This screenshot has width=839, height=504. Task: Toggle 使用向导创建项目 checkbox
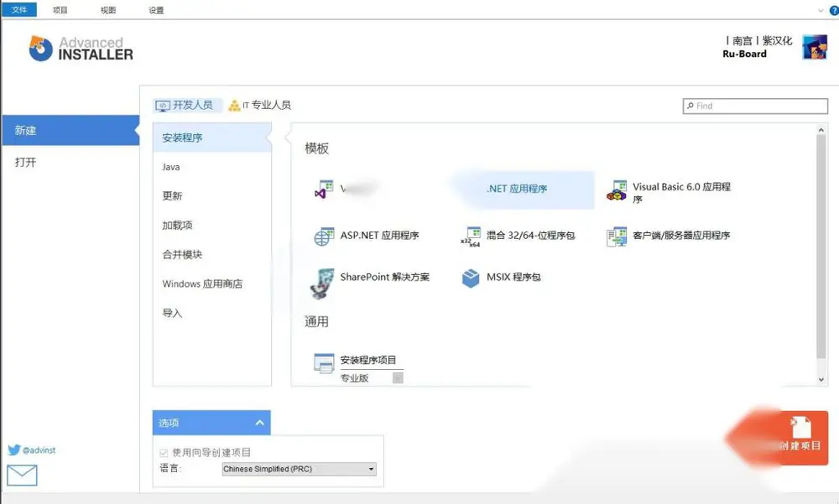[x=164, y=453]
